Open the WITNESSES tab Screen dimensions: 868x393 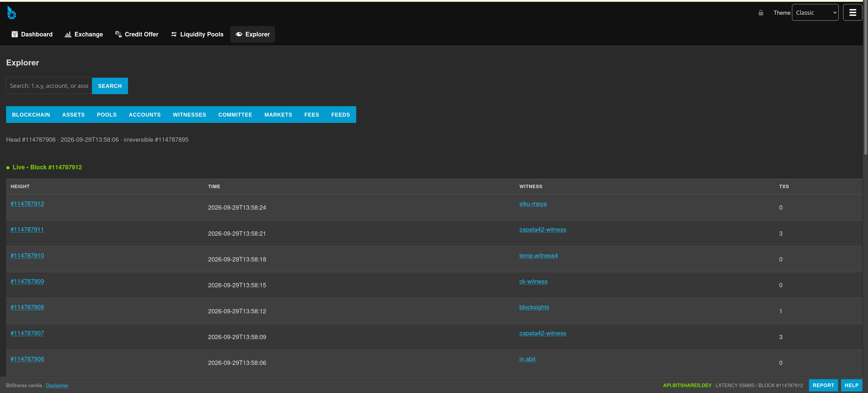coord(189,115)
